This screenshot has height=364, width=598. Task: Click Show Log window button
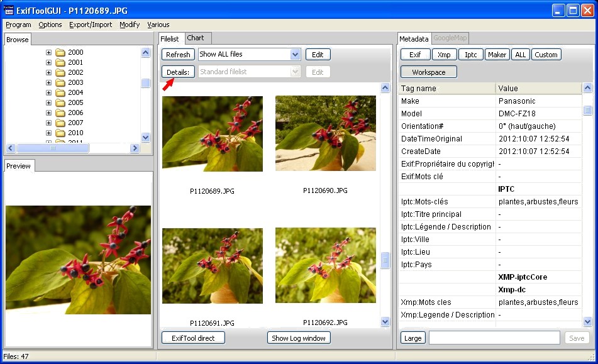click(x=299, y=338)
